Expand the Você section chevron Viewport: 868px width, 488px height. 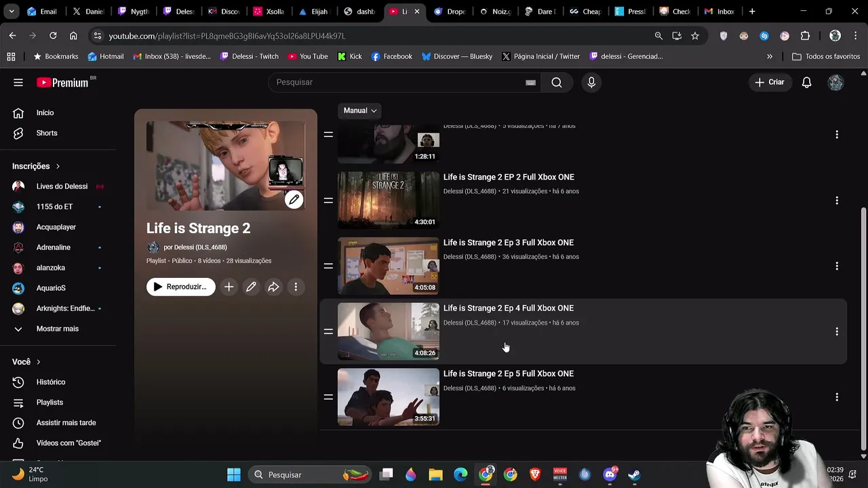point(38,362)
